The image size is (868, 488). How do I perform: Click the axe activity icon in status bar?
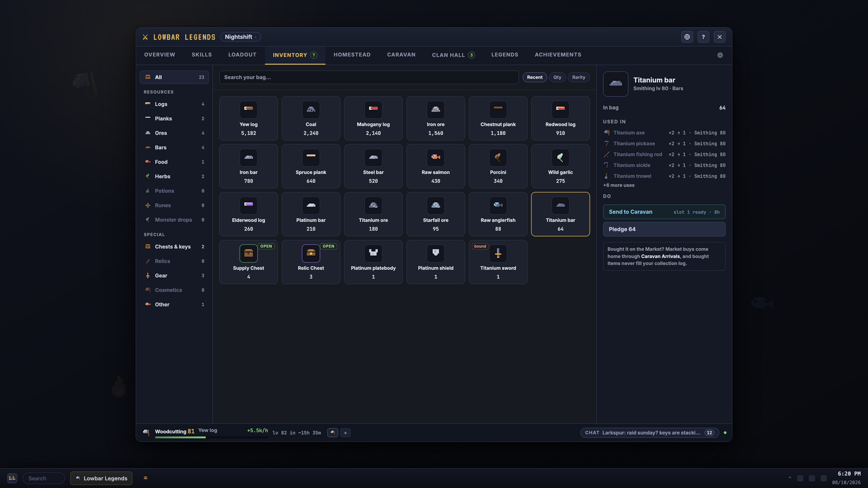(332, 433)
